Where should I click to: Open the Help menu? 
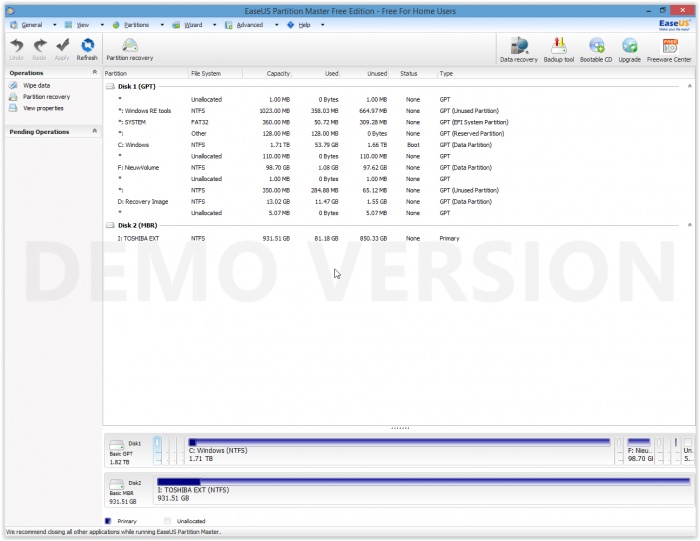coord(304,25)
